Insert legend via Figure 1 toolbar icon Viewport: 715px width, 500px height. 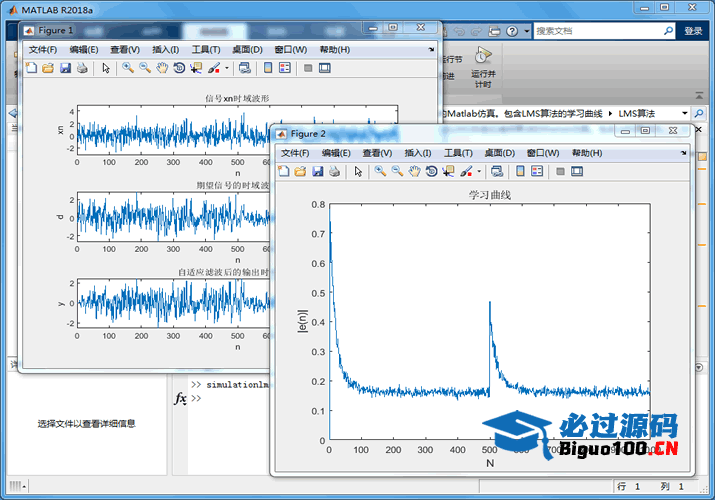tap(285, 68)
